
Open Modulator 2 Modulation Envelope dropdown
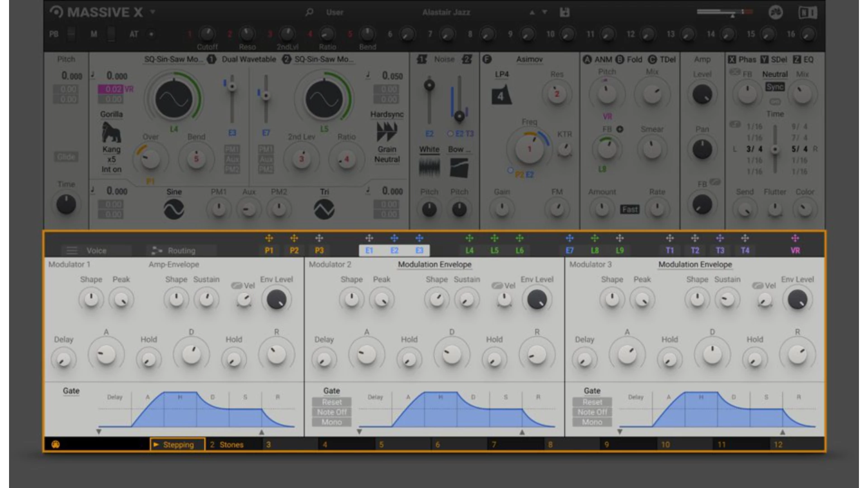coord(434,264)
